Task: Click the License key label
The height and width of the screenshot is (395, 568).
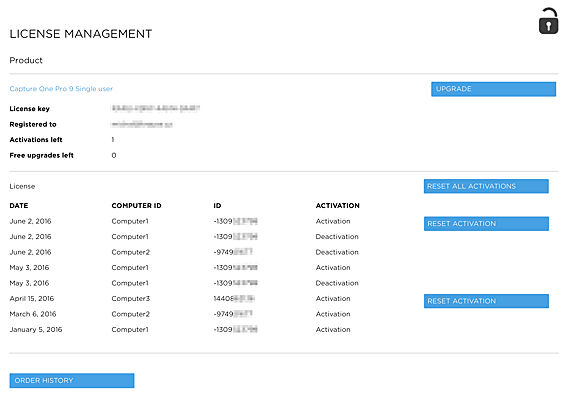Action: [x=29, y=109]
